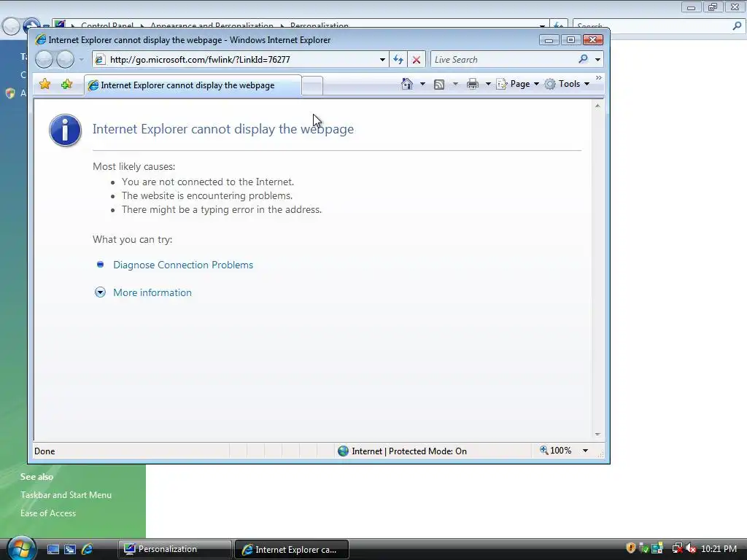This screenshot has width=747, height=560.
Task: Select the 'Internet Explorer cannot display the webpage' tab
Action: 193,85
